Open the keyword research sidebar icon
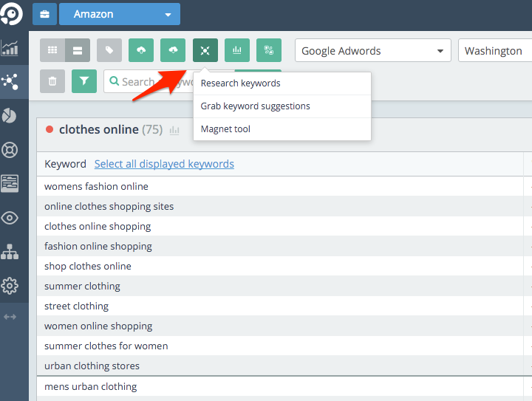This screenshot has width=532, height=401. point(10,81)
